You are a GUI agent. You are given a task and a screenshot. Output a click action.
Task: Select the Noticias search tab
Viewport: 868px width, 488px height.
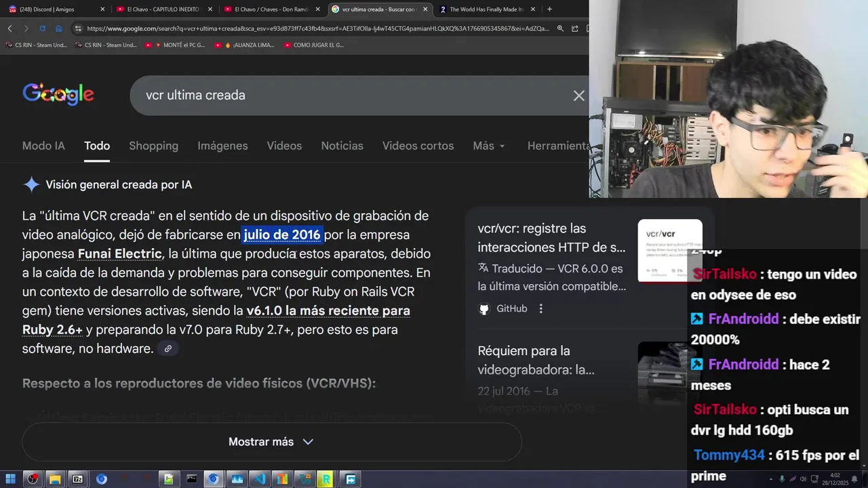342,146
